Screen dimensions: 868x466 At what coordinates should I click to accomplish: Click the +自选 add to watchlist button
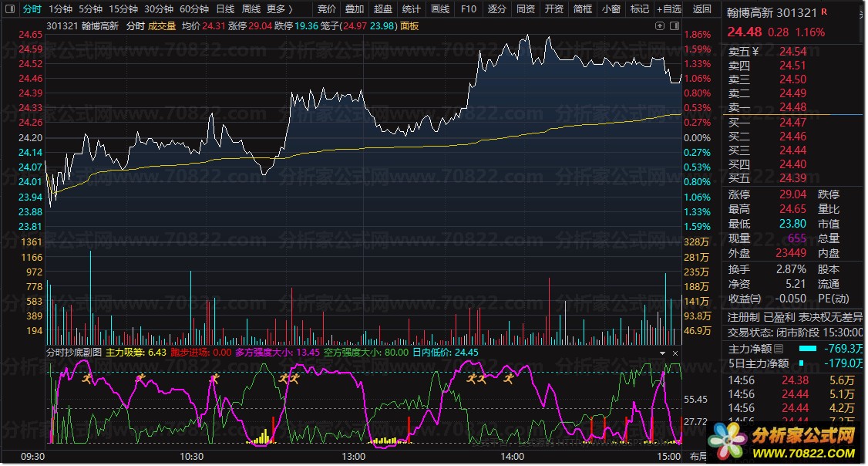coord(668,9)
